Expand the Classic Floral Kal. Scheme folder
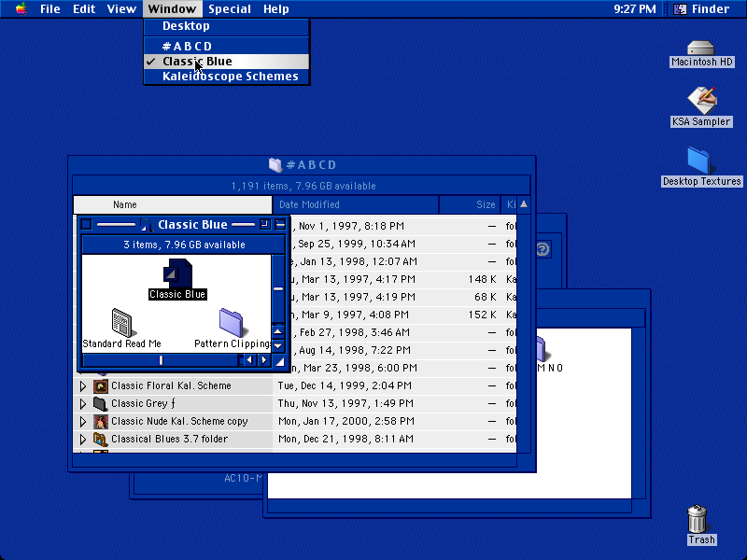 pos(83,385)
